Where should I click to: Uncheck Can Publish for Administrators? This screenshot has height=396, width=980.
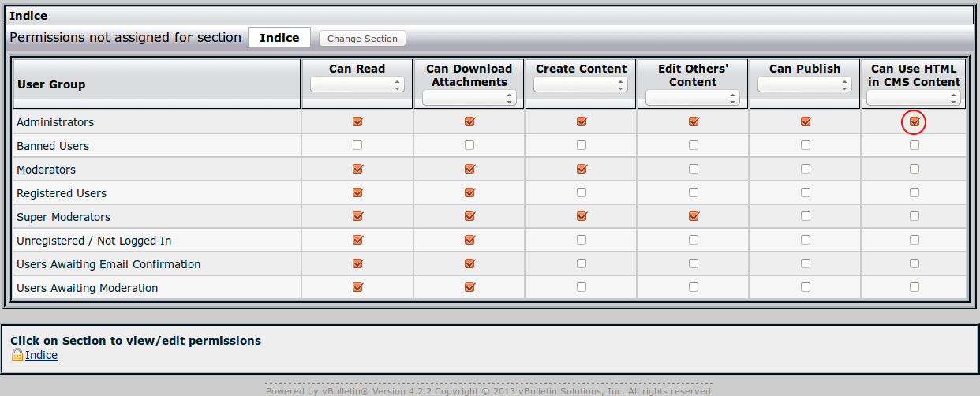click(x=806, y=121)
